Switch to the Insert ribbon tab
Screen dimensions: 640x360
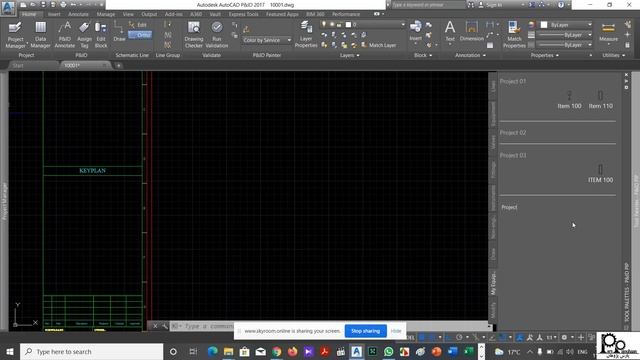54,14
